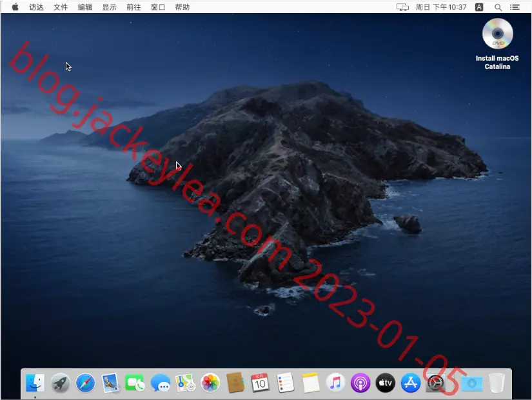Launch FaceTime from the Dock
The height and width of the screenshot is (400, 532).
point(135,383)
